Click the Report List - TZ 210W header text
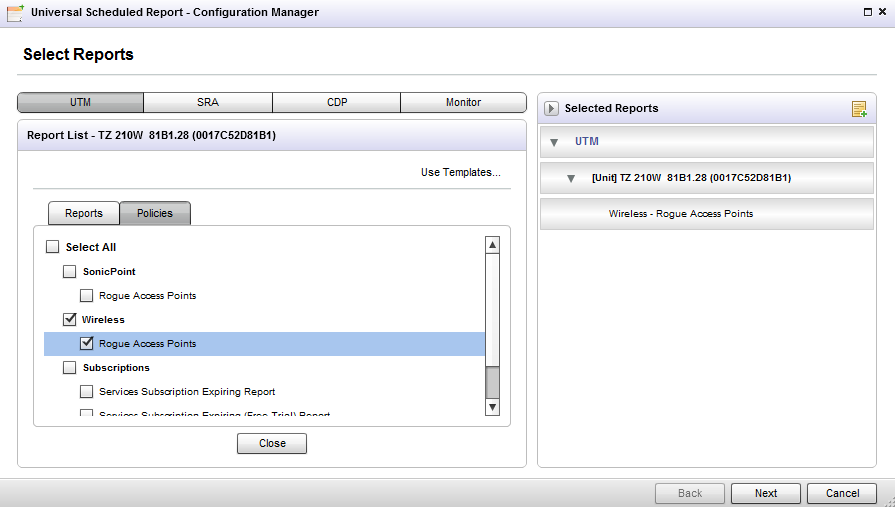This screenshot has height=507, width=895. tap(151, 135)
